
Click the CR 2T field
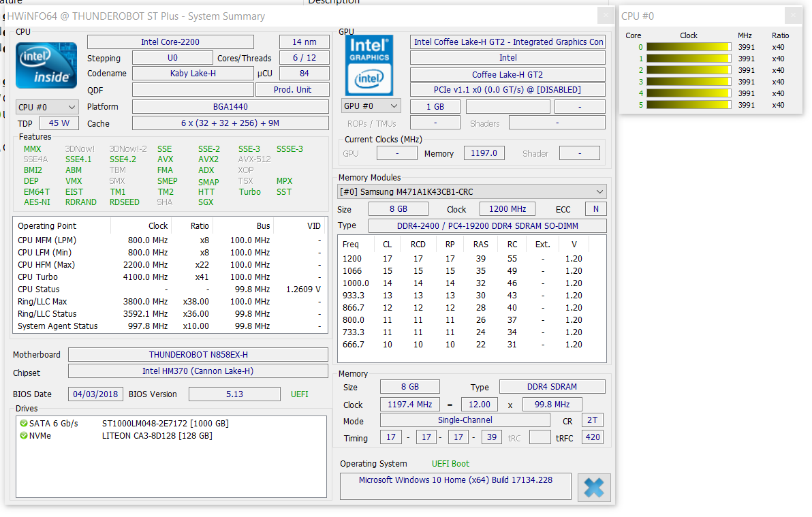593,420
